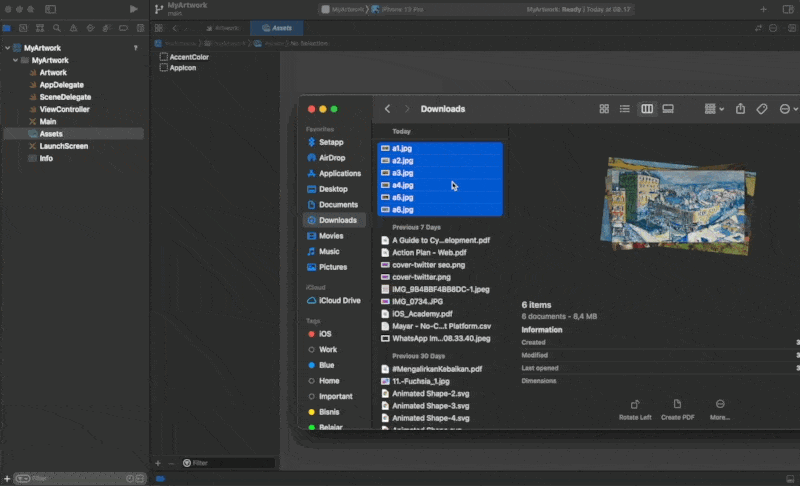Viewport: 800px width, 486px height.
Task: Click the Finder Share icon
Action: pyautogui.click(x=740, y=109)
